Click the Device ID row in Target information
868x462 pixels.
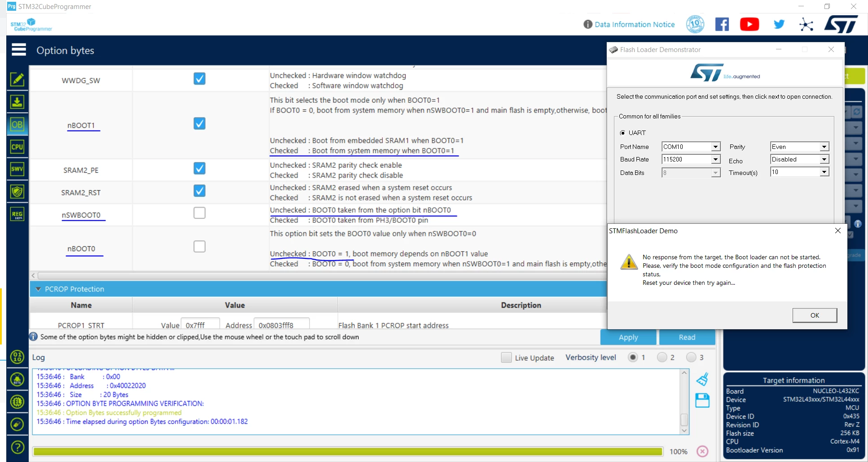[x=793, y=416]
